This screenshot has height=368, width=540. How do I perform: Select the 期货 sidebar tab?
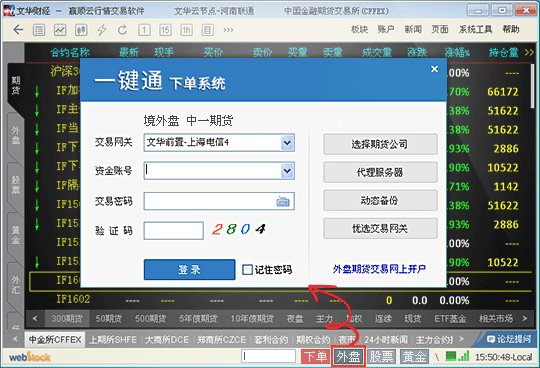coord(16,85)
